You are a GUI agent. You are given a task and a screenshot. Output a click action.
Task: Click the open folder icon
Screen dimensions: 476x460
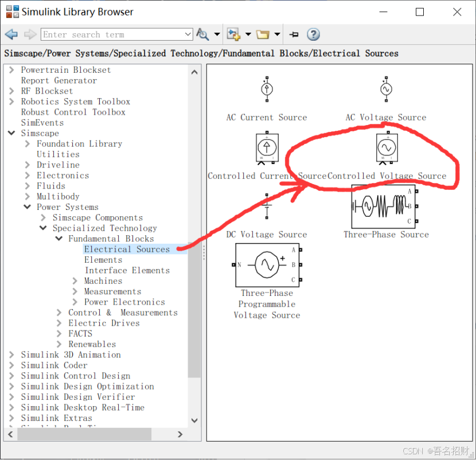click(263, 34)
